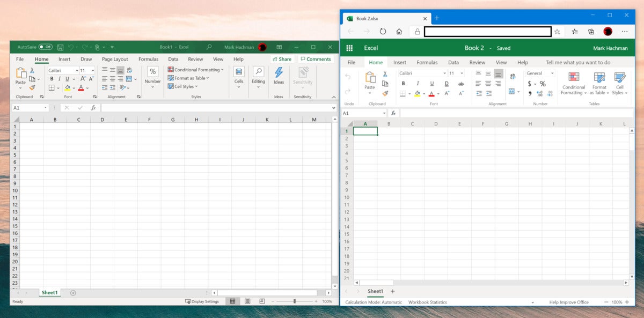Click the Insert Function fx in desktop Excel
The width and height of the screenshot is (644, 318).
[93, 108]
